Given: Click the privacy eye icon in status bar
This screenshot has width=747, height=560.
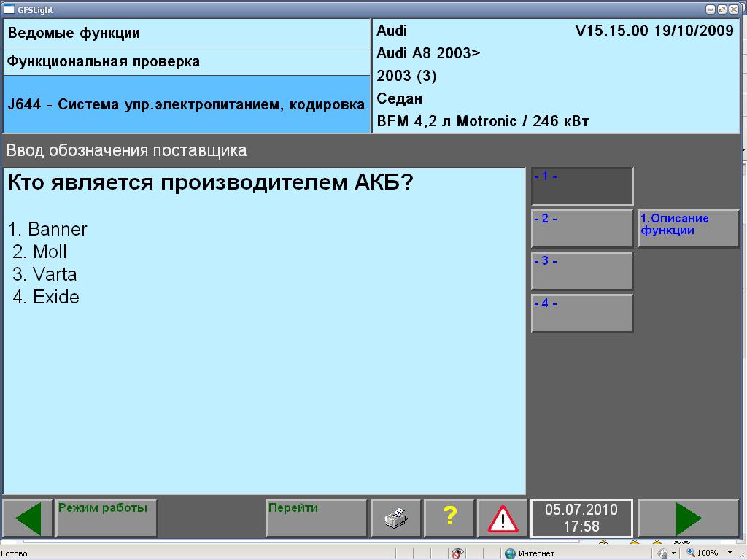Looking at the screenshot, I should pyautogui.click(x=457, y=553).
